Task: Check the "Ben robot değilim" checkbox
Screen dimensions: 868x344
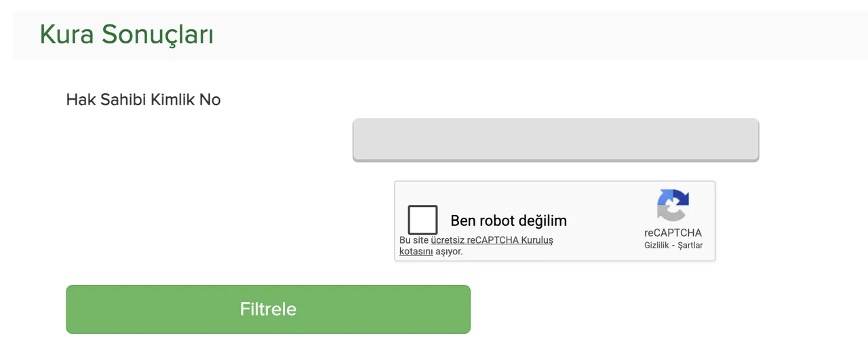Action: 422,220
